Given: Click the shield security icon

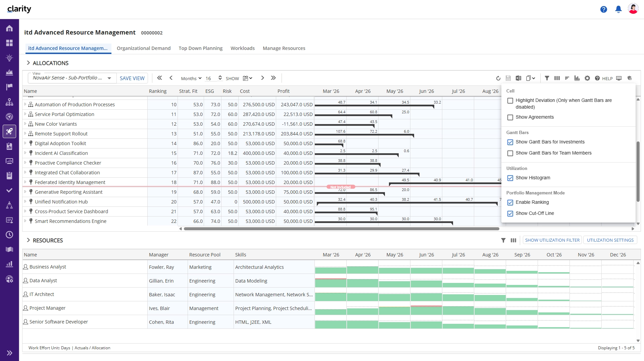Looking at the screenshot, I should 630,78.
